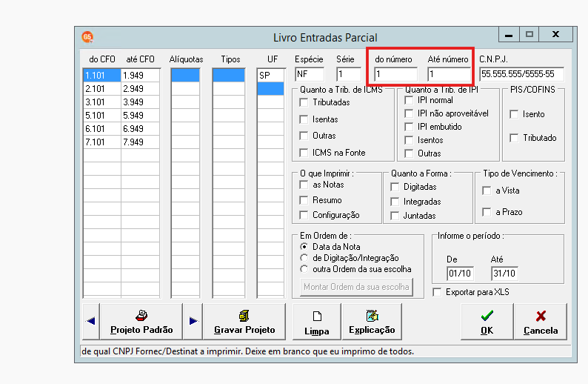The width and height of the screenshot is (588, 384).
Task: Click the Até número input field
Action: [449, 74]
